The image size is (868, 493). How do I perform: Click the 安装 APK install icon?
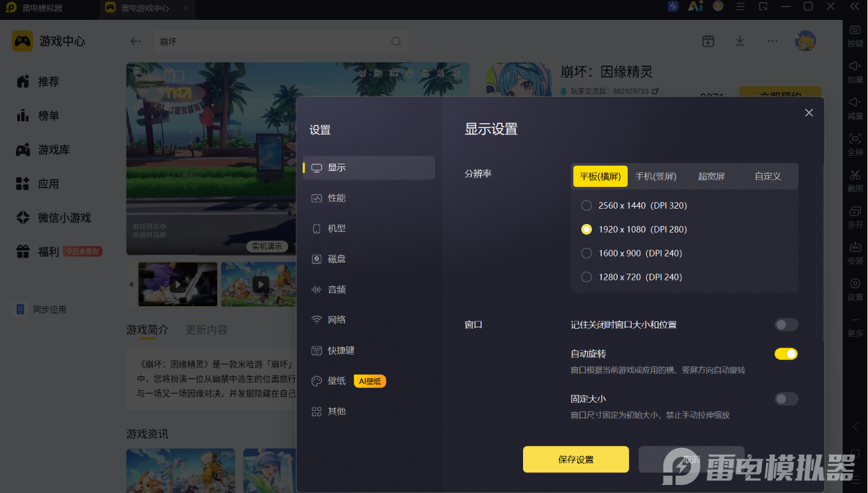point(855,253)
